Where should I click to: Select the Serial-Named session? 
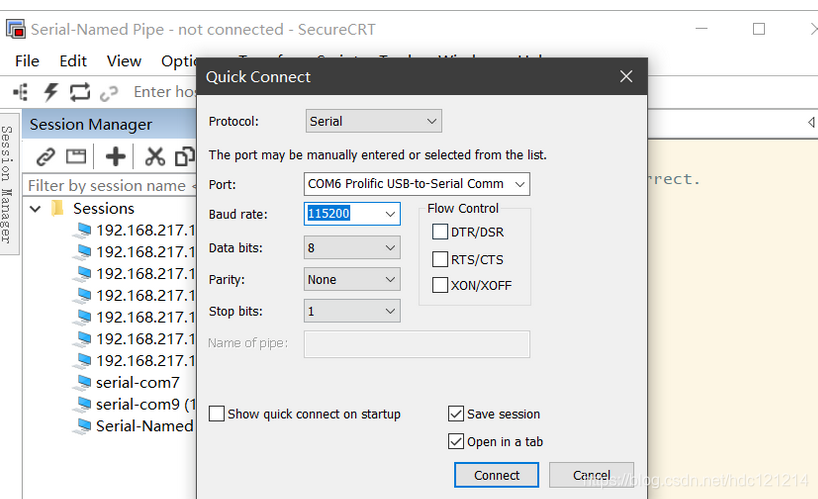pyautogui.click(x=145, y=426)
